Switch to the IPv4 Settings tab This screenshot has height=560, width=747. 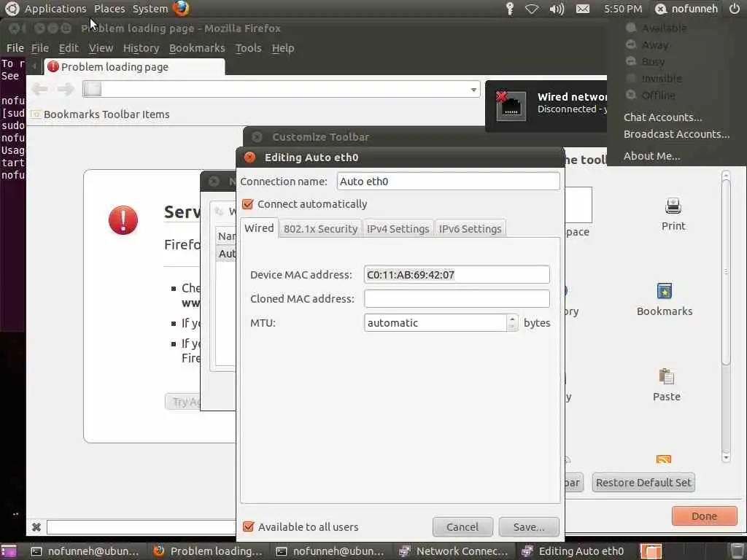click(398, 229)
